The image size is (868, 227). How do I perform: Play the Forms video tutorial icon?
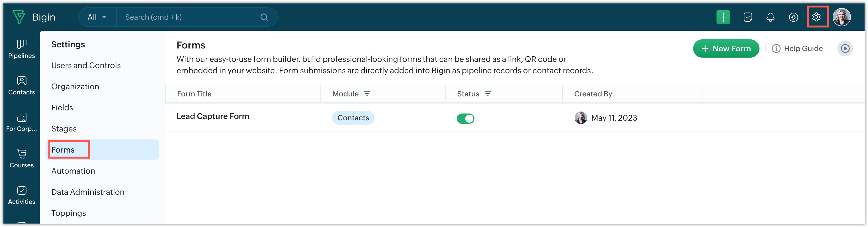(845, 48)
